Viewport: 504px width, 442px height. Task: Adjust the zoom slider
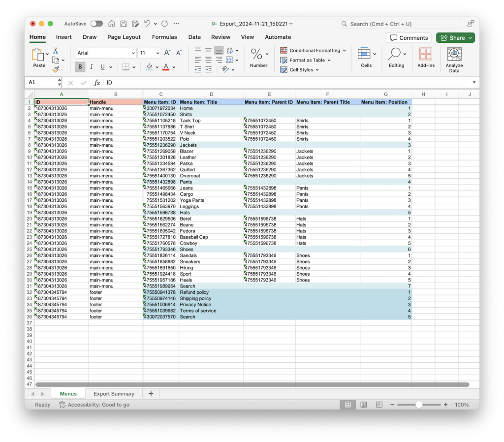click(419, 405)
